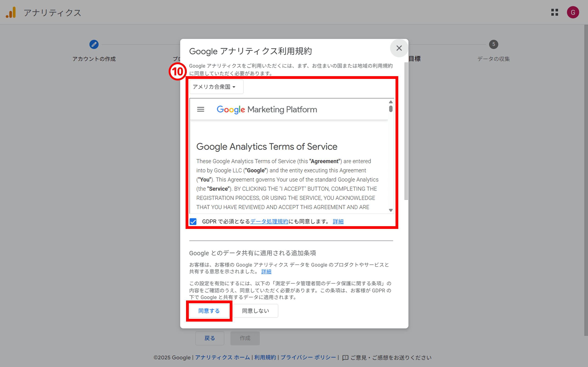Open アナリティクス ホーム footer link

[x=222, y=358]
